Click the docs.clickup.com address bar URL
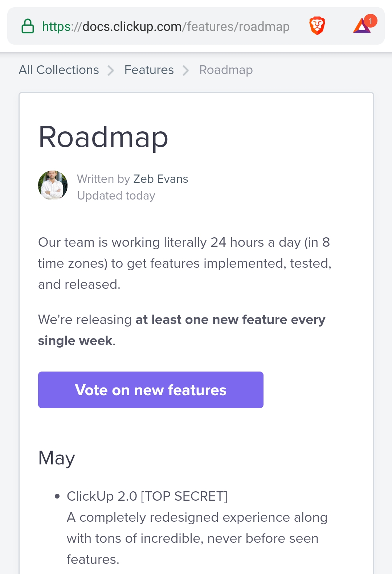Screen dimensions: 392x574 pos(166,26)
